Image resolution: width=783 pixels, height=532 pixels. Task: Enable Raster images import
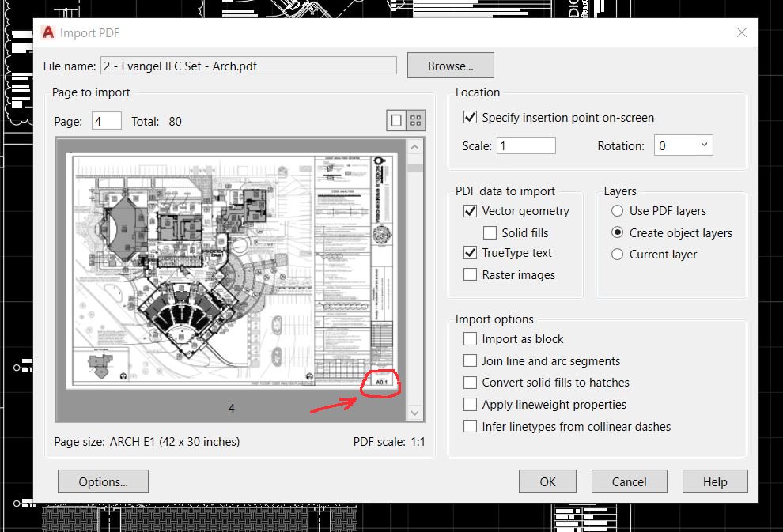click(470, 274)
